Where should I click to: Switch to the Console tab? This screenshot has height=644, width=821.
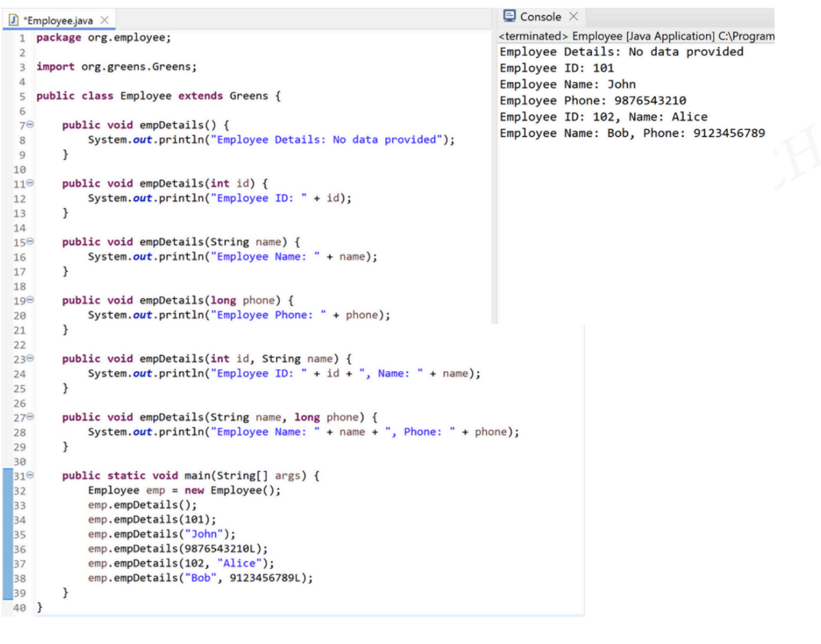540,17
